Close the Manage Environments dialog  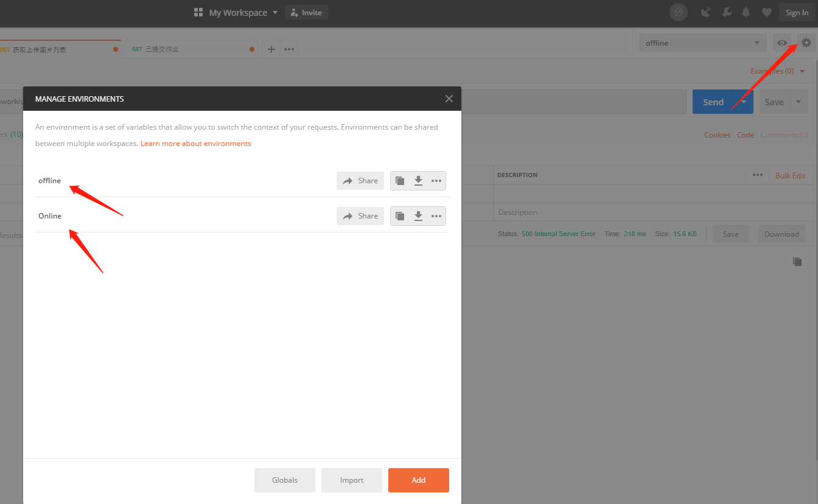pyautogui.click(x=449, y=99)
